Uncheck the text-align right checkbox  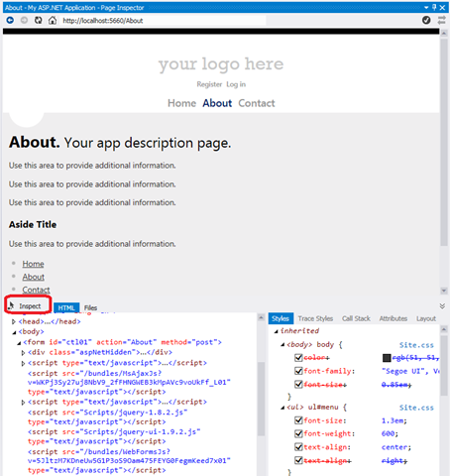click(x=298, y=460)
